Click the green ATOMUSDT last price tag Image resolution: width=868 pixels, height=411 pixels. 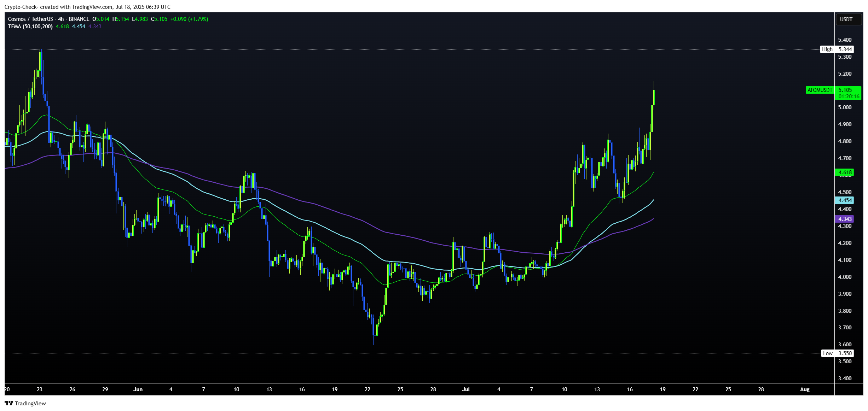820,90
